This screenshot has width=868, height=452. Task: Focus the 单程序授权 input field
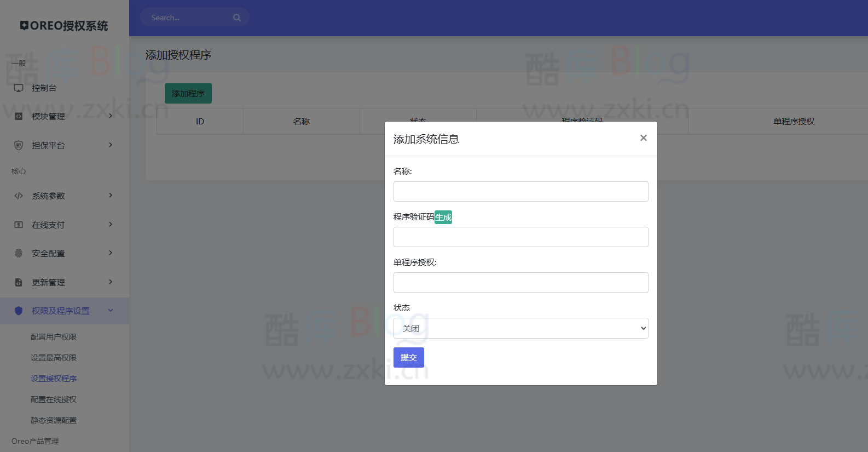520,283
